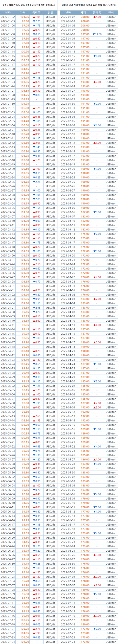Click iron ore date cell 2025-07-24
The height and width of the screenshot is (644, 118).
tap(8, 642)
